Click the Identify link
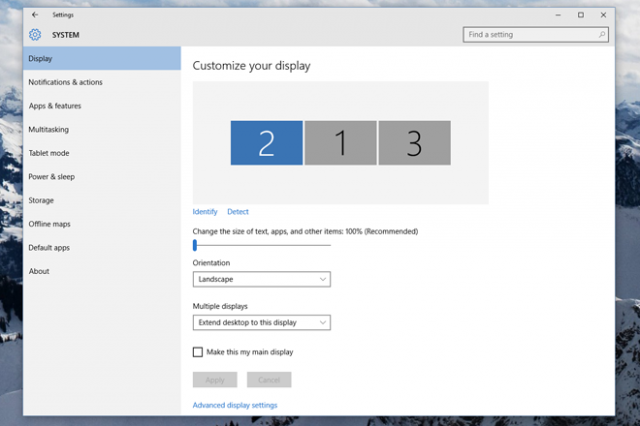This screenshot has height=426, width=640. (x=205, y=212)
